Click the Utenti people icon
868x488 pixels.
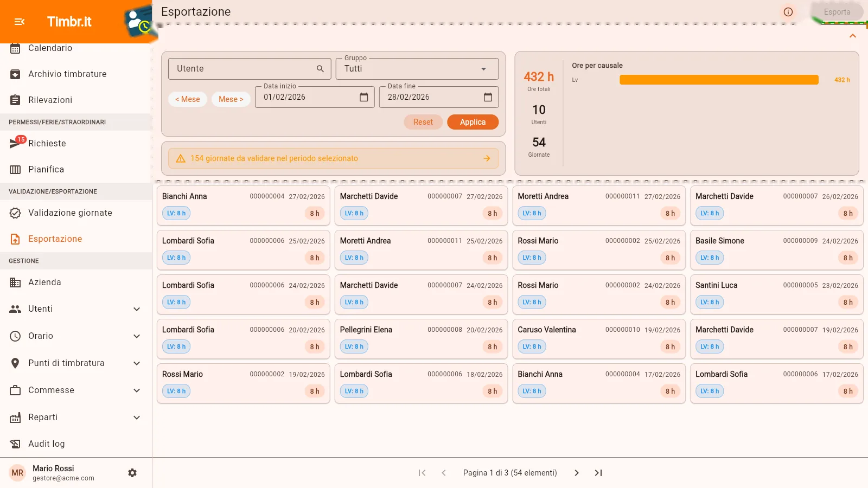pyautogui.click(x=15, y=309)
